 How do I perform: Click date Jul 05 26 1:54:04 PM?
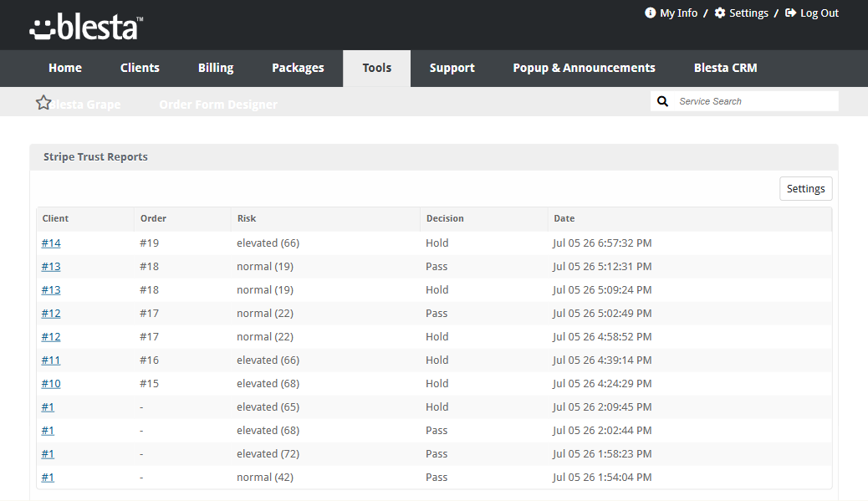[x=602, y=478]
